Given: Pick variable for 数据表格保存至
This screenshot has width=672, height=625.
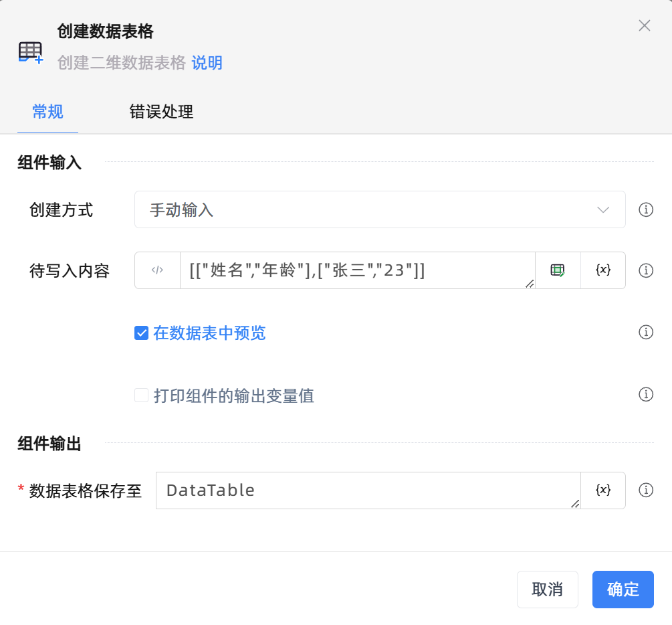Looking at the screenshot, I should coord(603,490).
